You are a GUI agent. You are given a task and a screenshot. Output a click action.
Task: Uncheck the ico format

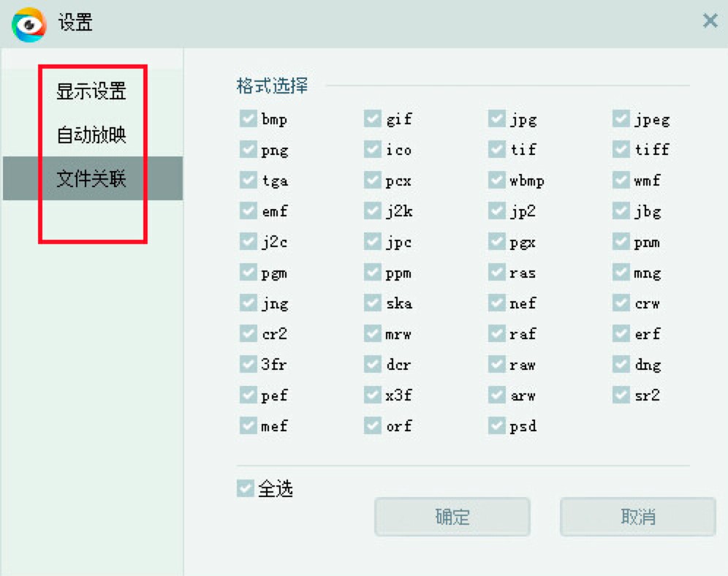372,149
